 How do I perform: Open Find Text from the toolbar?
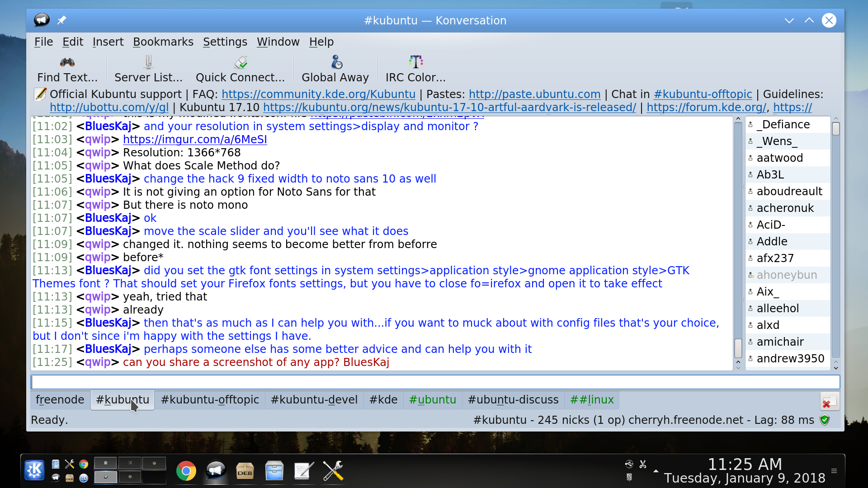[x=67, y=69]
